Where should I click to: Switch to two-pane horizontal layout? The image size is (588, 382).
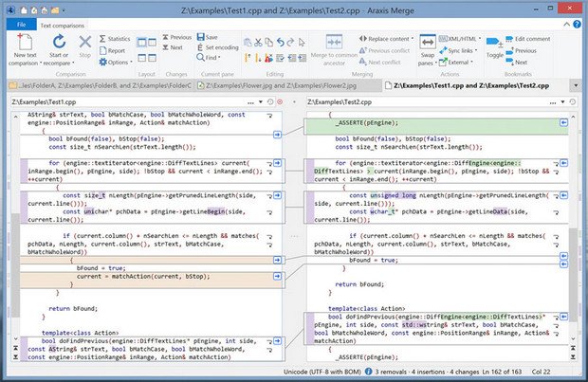pyautogui.click(x=142, y=58)
